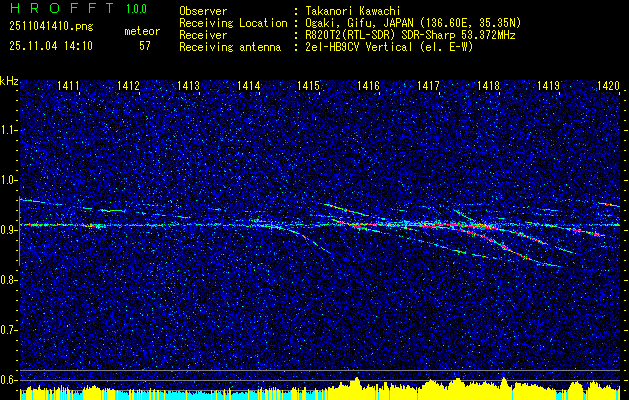Click the gray vertical frequency range bar
This screenshot has height=400, width=629.
click(19, 231)
